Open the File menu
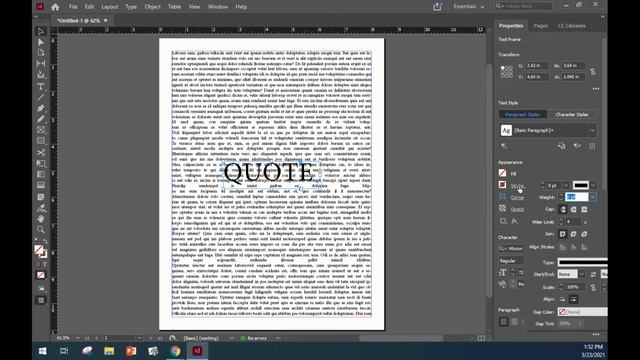Viewport: 640px width, 360px height. point(73,7)
